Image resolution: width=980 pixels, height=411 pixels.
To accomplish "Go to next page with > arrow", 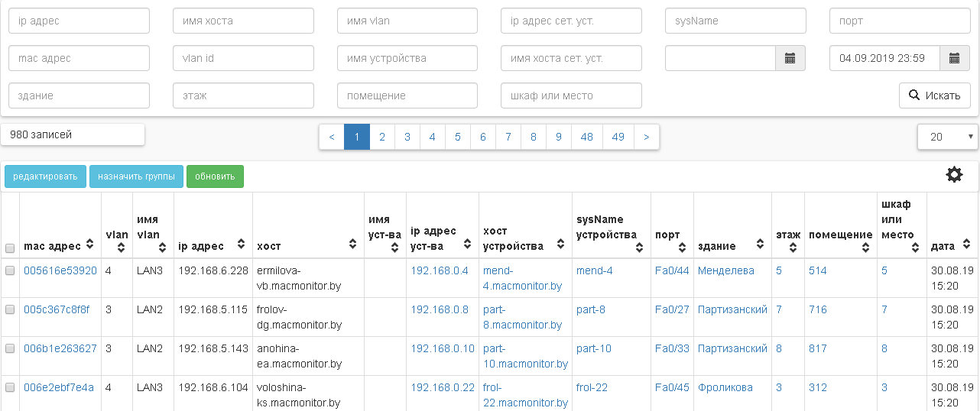I will coord(647,137).
